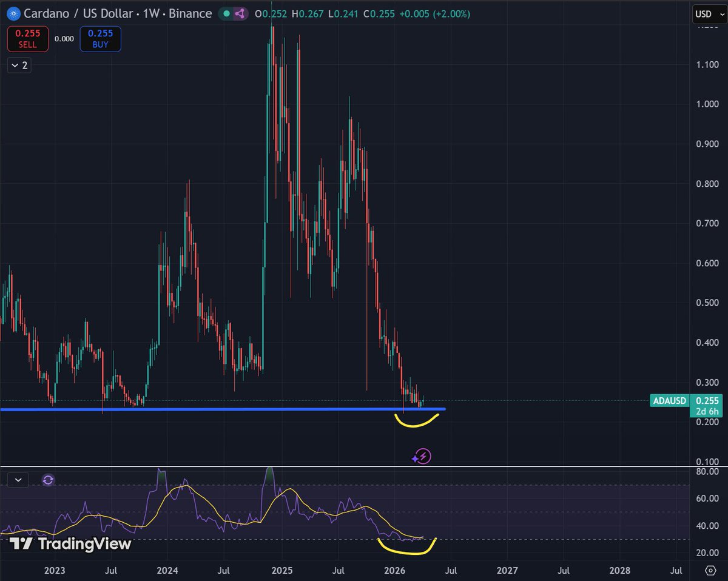728x581 pixels.
Task: Select the blue horizontal support line
Action: pos(223,409)
